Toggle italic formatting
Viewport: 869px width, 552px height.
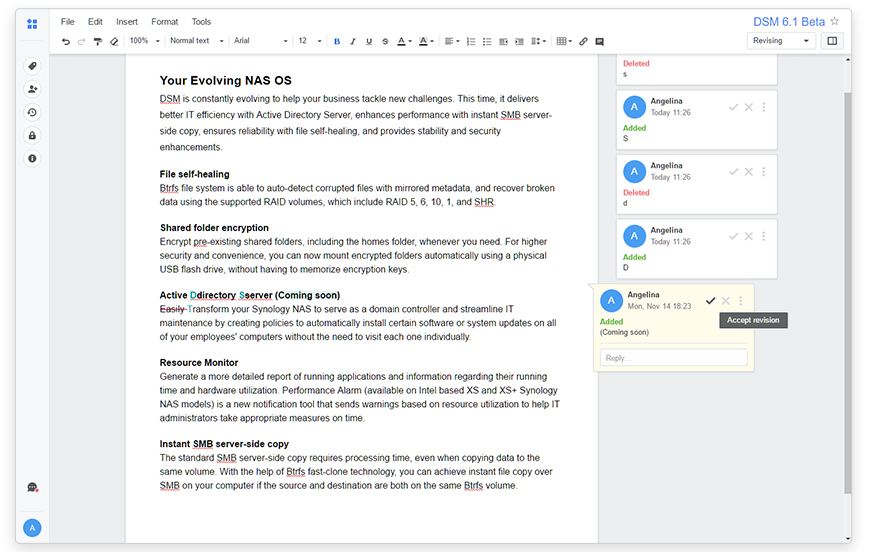pos(352,41)
